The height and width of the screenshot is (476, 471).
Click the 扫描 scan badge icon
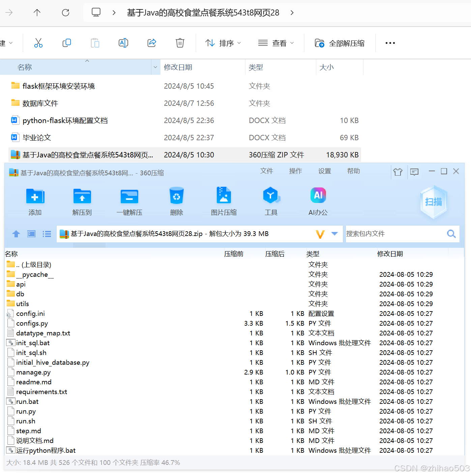click(x=434, y=202)
